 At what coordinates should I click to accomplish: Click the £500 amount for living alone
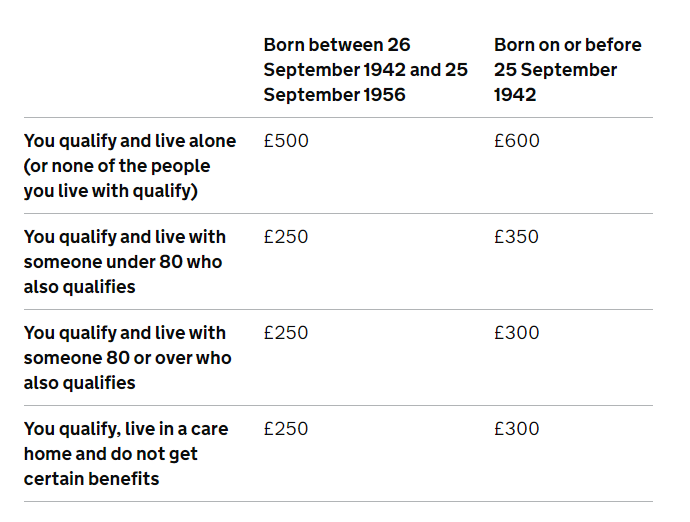coord(286,141)
